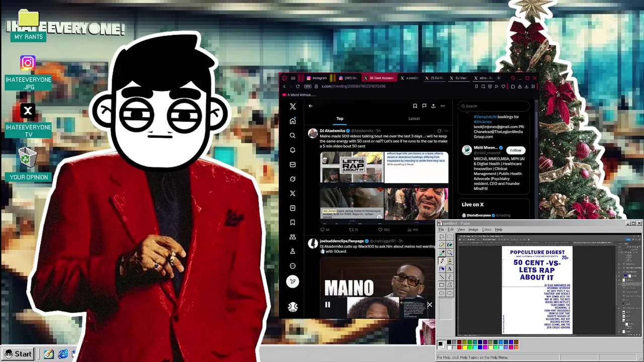The width and height of the screenshot is (644, 362).
Task: Open DJ Akademiks post options menu
Action: tap(446, 131)
